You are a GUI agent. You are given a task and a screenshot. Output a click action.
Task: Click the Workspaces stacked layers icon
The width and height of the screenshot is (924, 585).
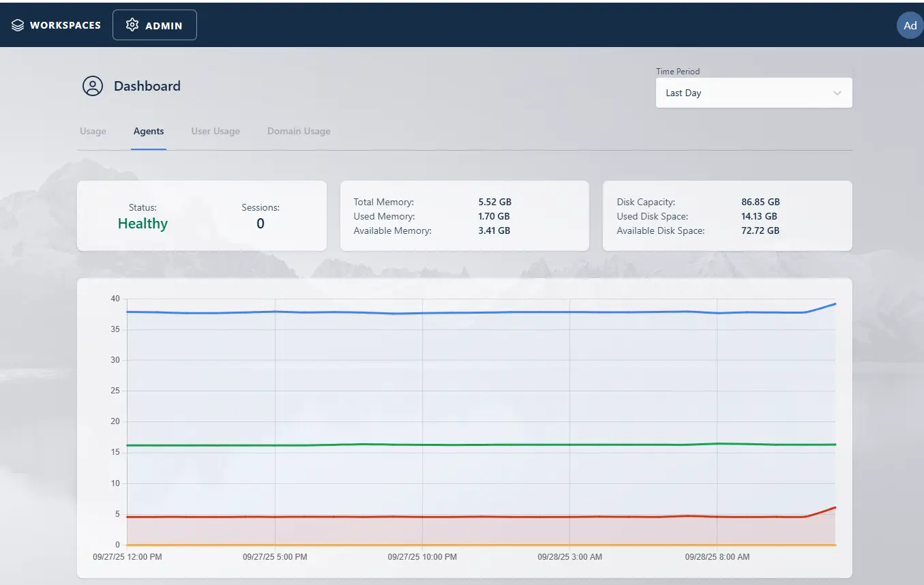point(18,25)
